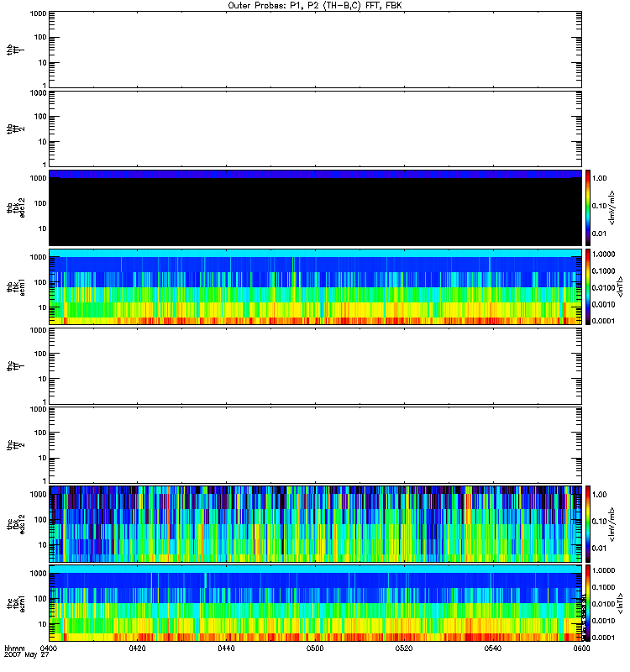Click the 1000 y-axis tick of thb fft 1
630x672 pixels.
click(x=38, y=13)
